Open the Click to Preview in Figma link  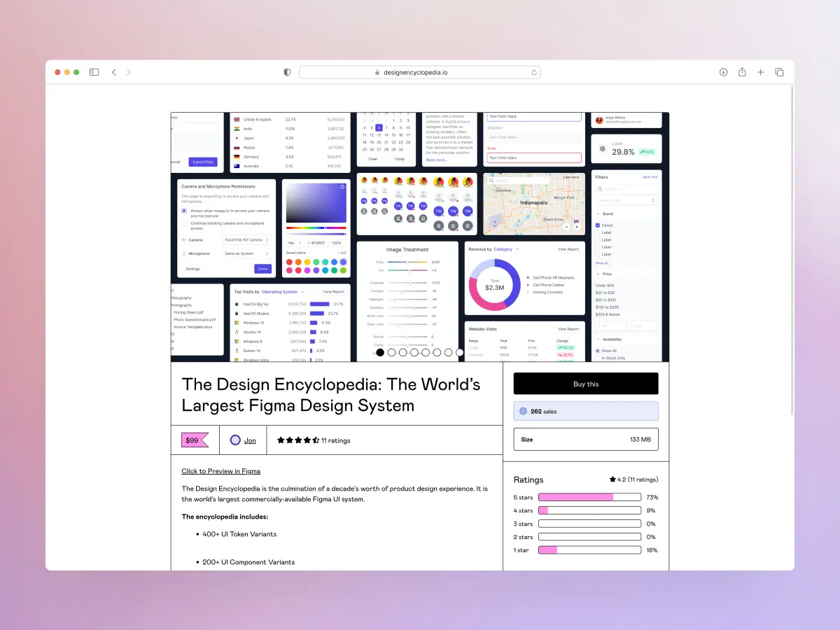click(x=220, y=471)
